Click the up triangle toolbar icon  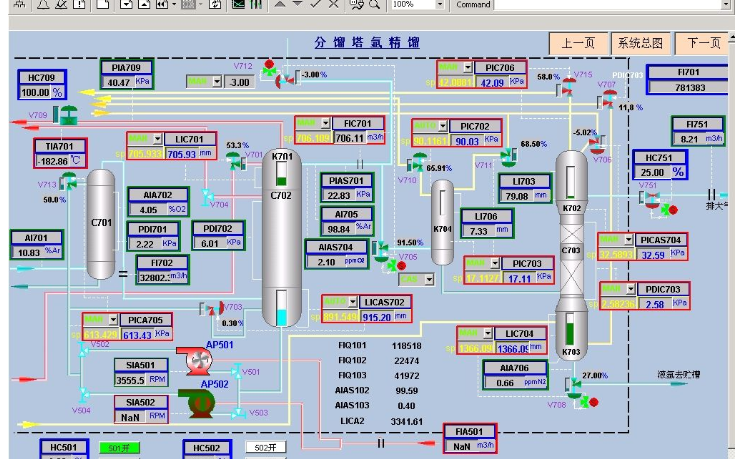click(280, 4)
